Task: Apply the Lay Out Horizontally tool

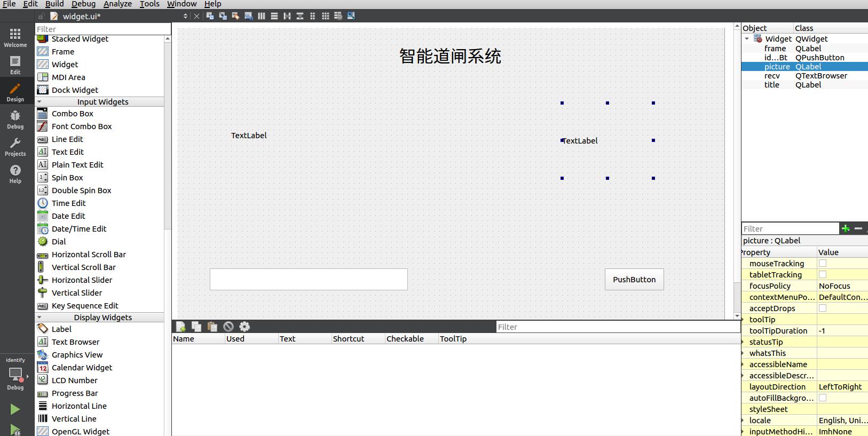Action: click(x=262, y=16)
